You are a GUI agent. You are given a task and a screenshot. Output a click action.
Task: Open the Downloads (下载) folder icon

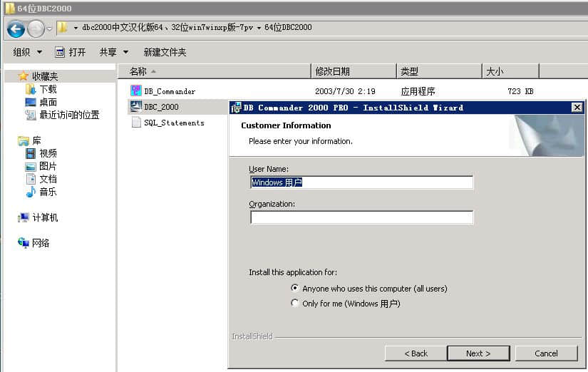(x=31, y=89)
